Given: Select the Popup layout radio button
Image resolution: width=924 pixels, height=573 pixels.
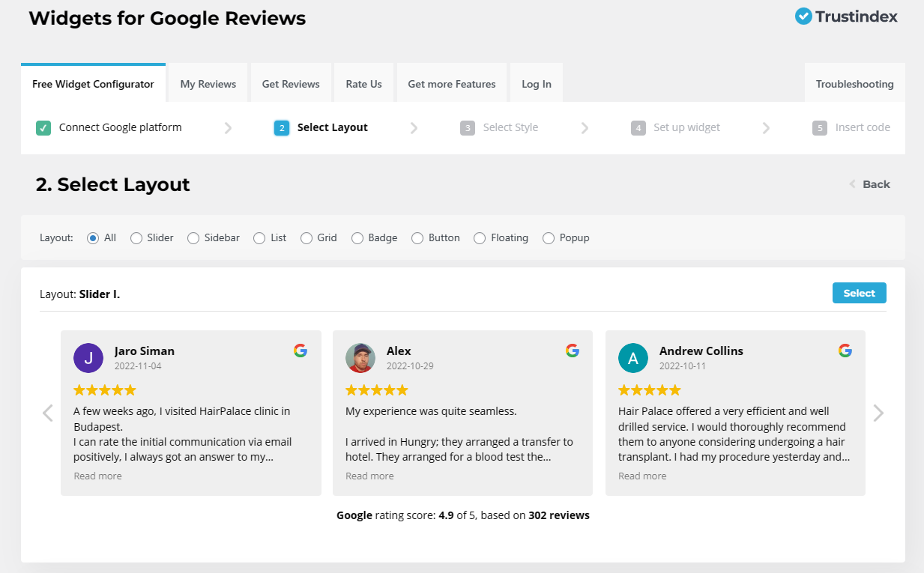Looking at the screenshot, I should click(x=548, y=237).
